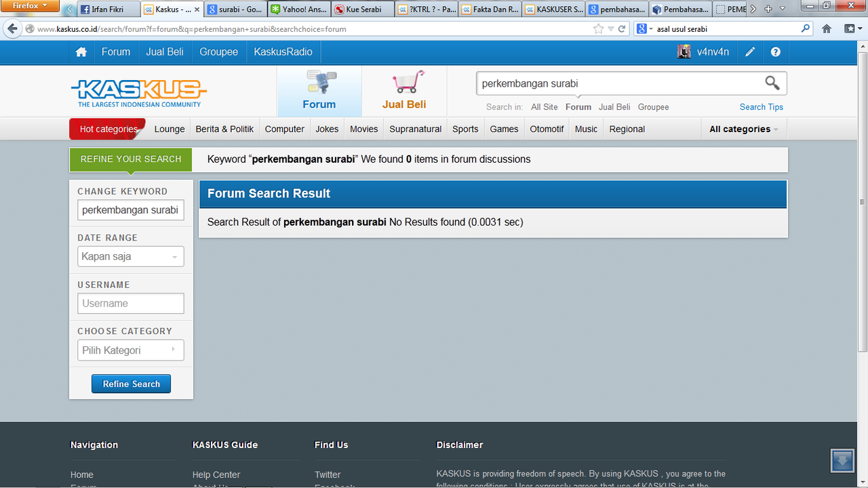Switch to the Fakta Dan R... tab
Screen dimensions: 868x488
(490, 9)
